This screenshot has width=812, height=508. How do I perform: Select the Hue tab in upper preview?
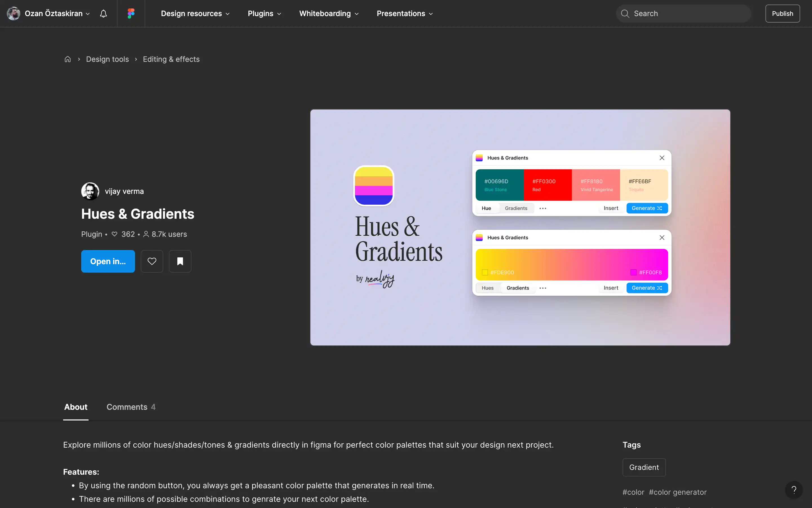click(x=486, y=208)
